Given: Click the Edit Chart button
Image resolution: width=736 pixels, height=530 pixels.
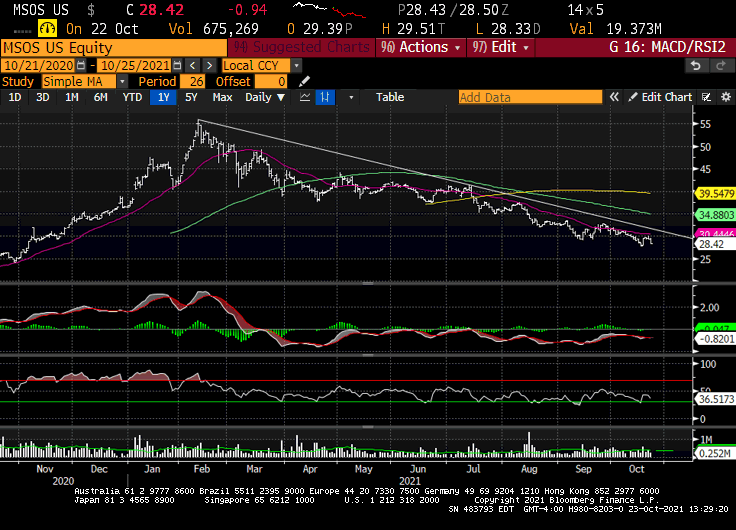Looking at the screenshot, I should tap(660, 97).
